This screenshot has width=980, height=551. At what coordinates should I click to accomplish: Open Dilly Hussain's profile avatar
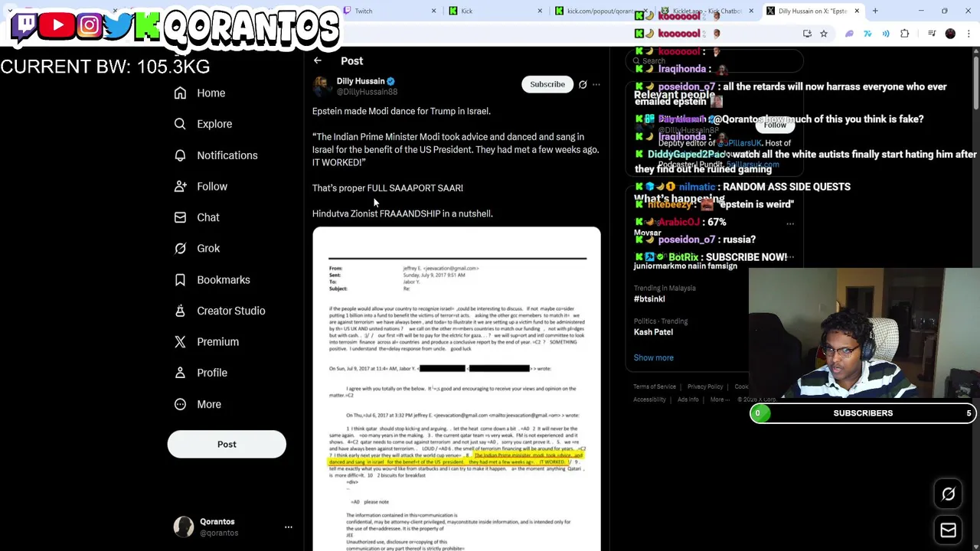click(322, 86)
